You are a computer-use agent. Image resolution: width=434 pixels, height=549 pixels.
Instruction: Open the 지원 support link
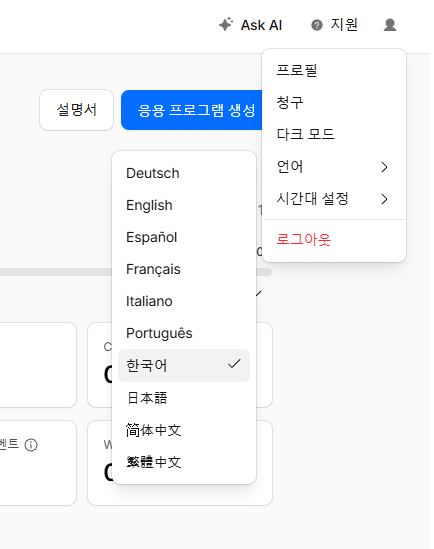(335, 25)
